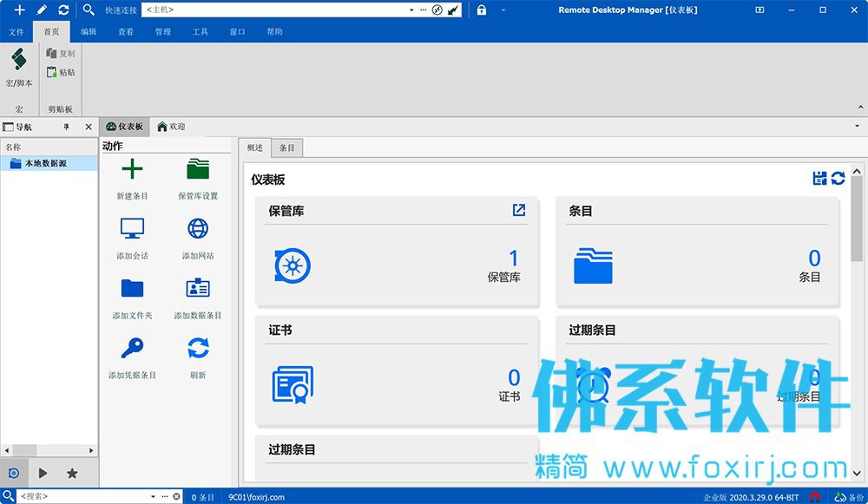Collapse the ribbon using the chevron

point(860,108)
